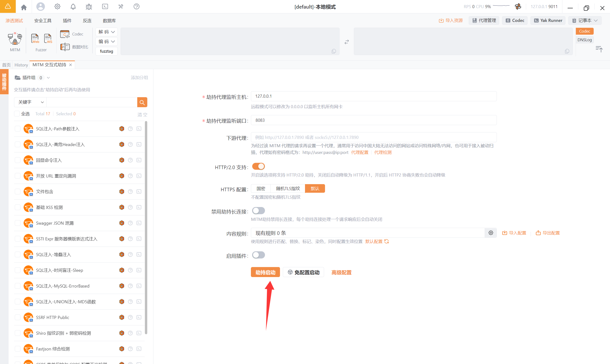
Task: Toggle the HTTP/2.0 支持 switch off
Action: coord(259,166)
